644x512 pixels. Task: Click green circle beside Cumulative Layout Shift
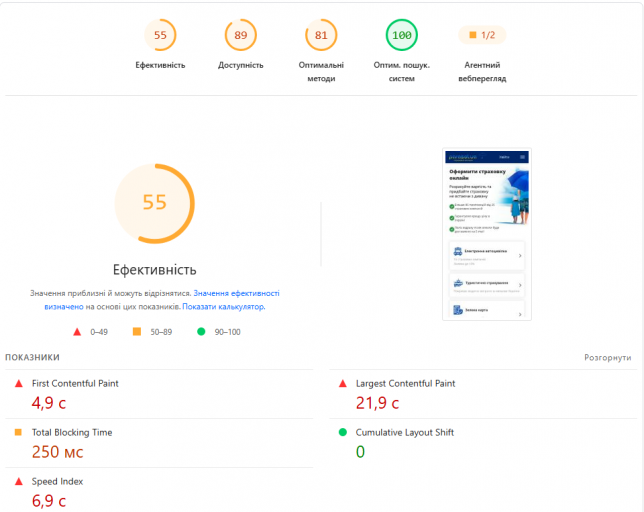(343, 432)
